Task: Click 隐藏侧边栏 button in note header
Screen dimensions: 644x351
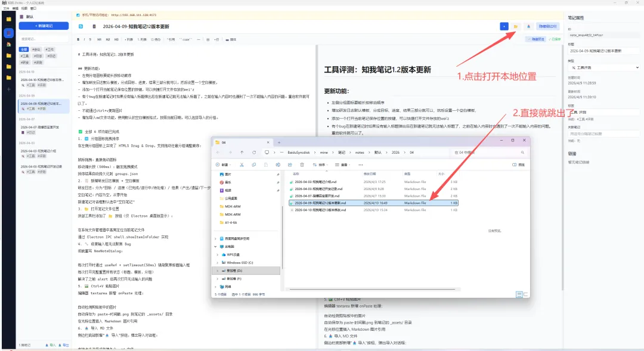Action: (x=547, y=26)
